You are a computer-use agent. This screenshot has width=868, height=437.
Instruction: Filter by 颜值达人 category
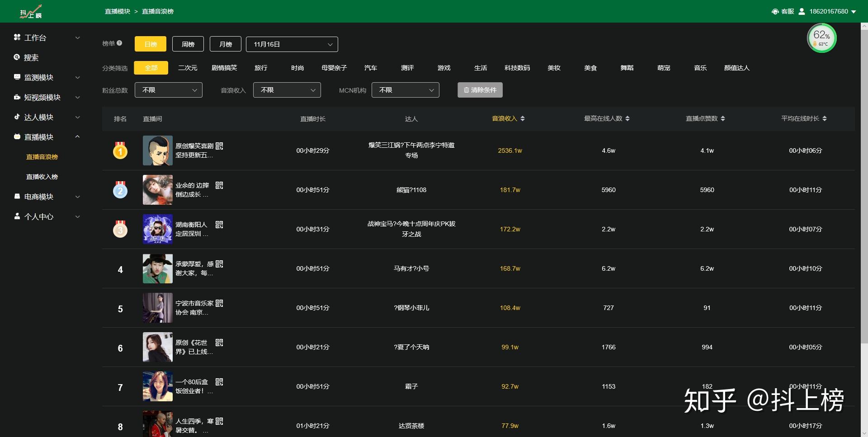pyautogui.click(x=737, y=68)
